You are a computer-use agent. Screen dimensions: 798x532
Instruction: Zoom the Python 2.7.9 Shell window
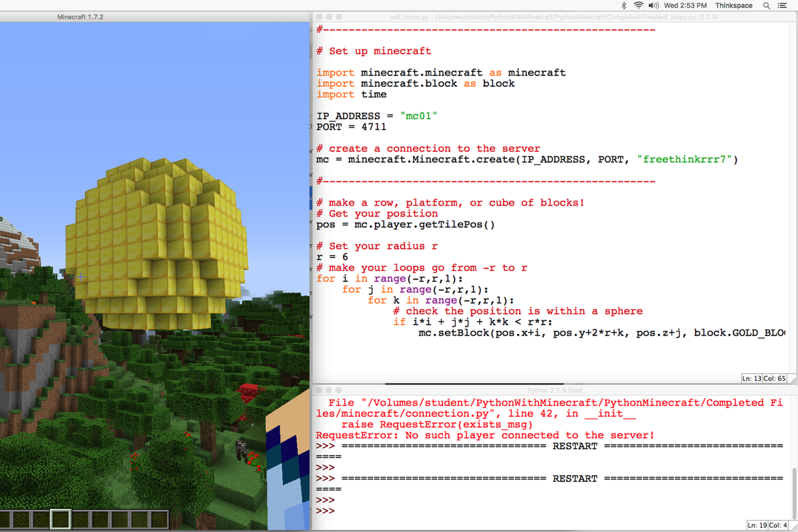click(338, 390)
